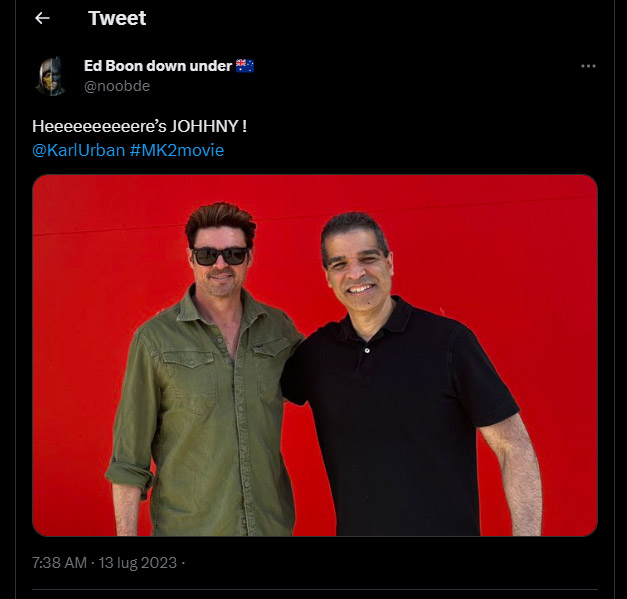Click the Australian flag emoji beside the name
Viewport: 627px width, 599px height.
click(245, 66)
